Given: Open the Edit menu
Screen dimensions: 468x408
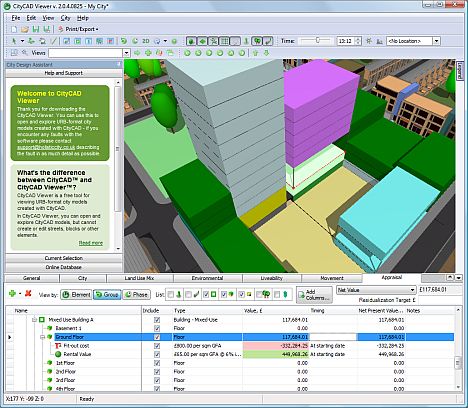Looking at the screenshot, I should point(31,18).
